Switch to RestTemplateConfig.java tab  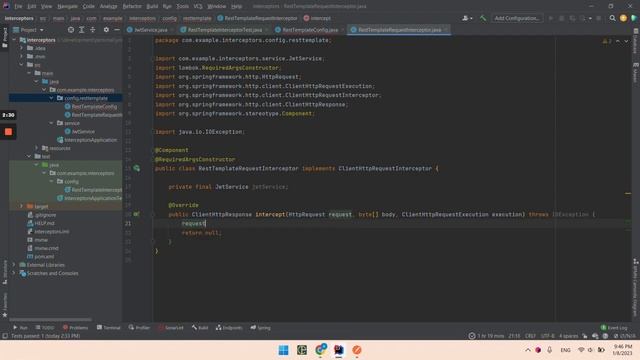tap(309, 30)
